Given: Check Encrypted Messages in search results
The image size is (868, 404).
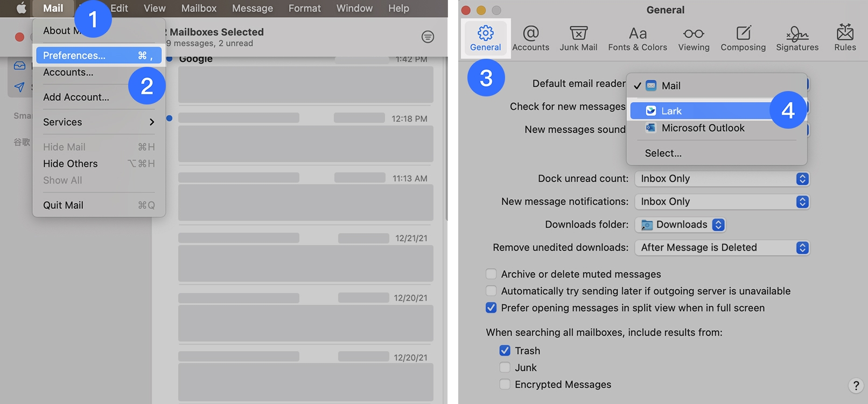Looking at the screenshot, I should [x=505, y=384].
